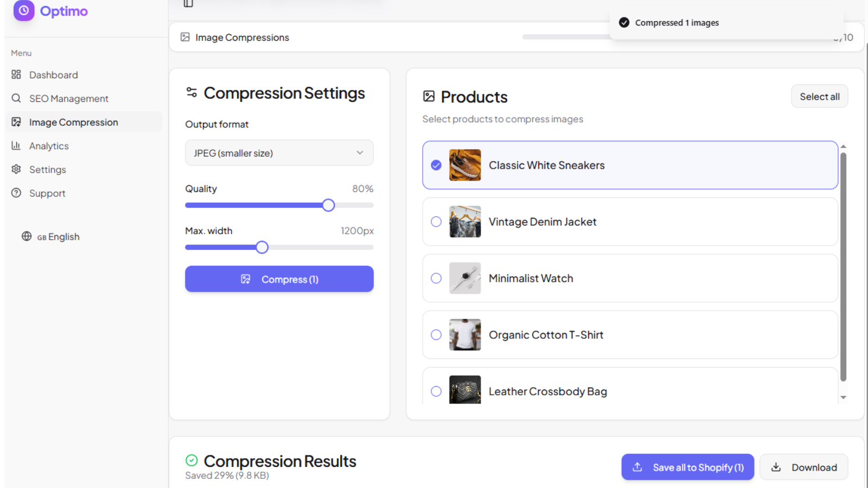Deselect Classic White Sneakers radio button
868x488 pixels.
436,165
